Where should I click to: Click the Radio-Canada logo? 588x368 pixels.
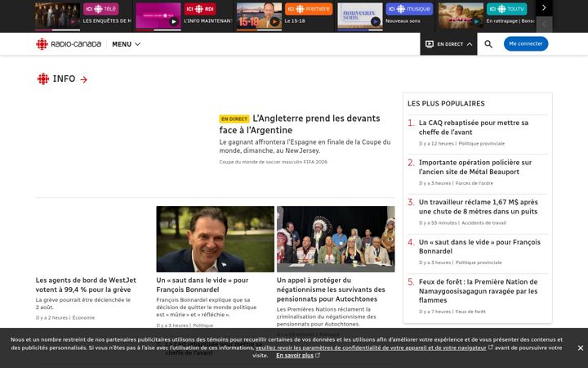[69, 44]
